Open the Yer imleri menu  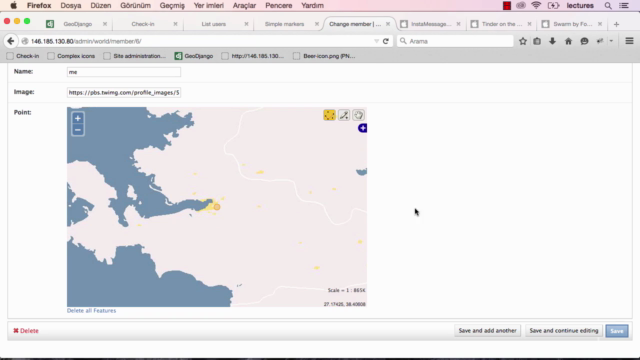[209, 5]
